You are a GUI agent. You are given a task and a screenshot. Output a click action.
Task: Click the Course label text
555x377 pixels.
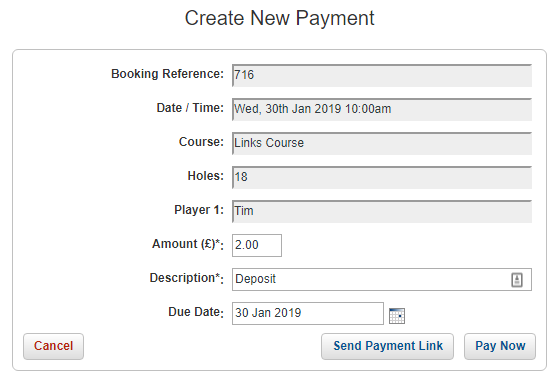pyautogui.click(x=201, y=142)
